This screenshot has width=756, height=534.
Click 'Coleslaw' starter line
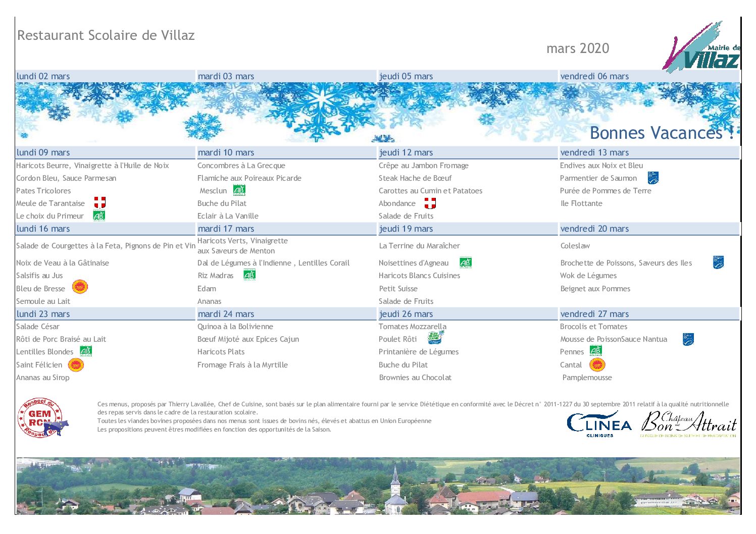coord(575,246)
